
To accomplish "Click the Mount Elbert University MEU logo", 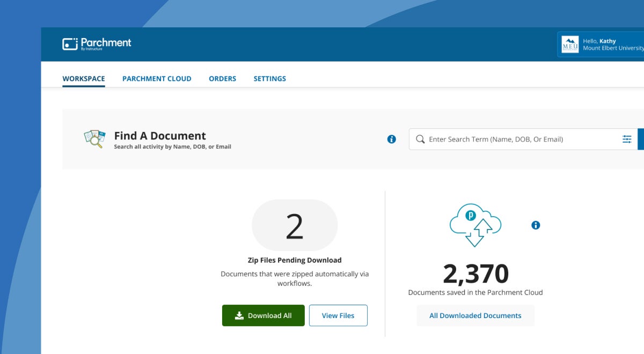I will click(x=569, y=44).
